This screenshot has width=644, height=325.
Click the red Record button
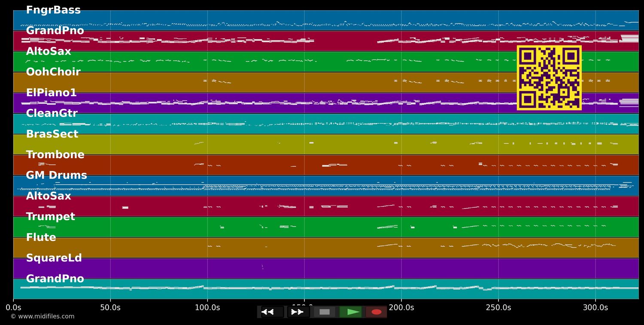click(x=376, y=312)
